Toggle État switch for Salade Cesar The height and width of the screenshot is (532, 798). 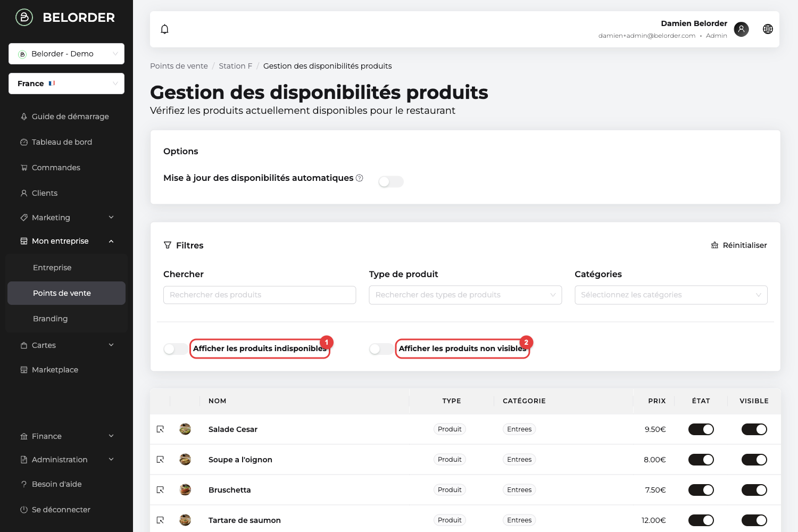pos(701,429)
